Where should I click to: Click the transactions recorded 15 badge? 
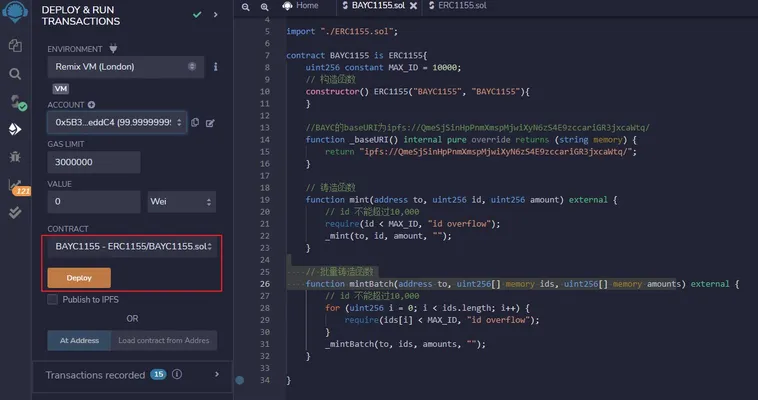(158, 374)
